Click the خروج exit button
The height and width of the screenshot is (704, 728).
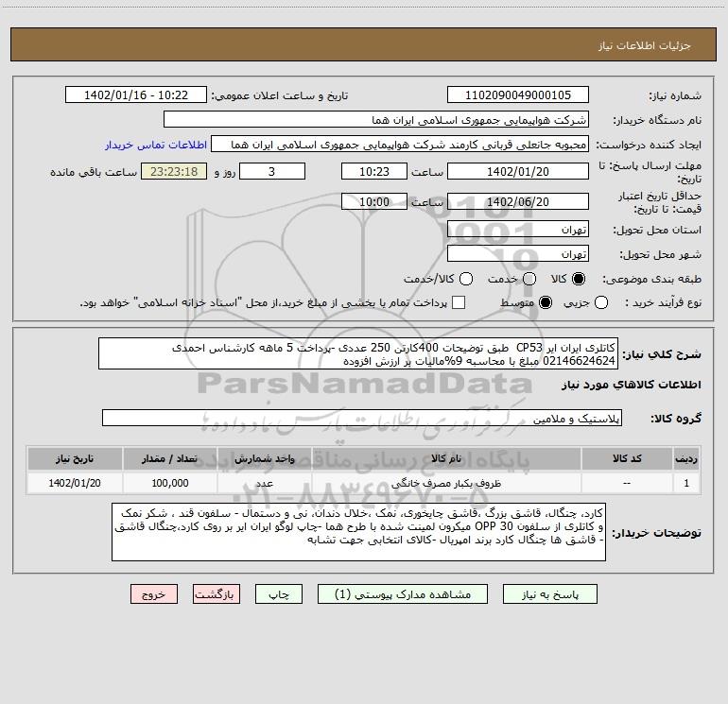[154, 594]
